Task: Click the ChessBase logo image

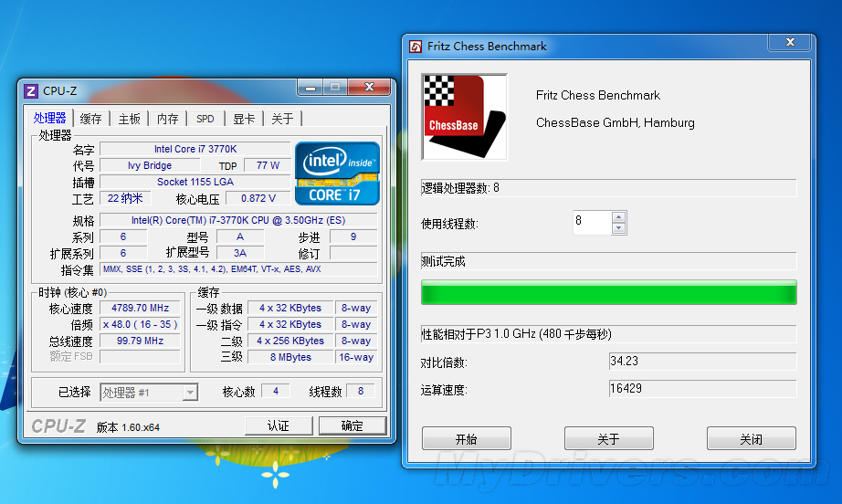Action: (465, 117)
